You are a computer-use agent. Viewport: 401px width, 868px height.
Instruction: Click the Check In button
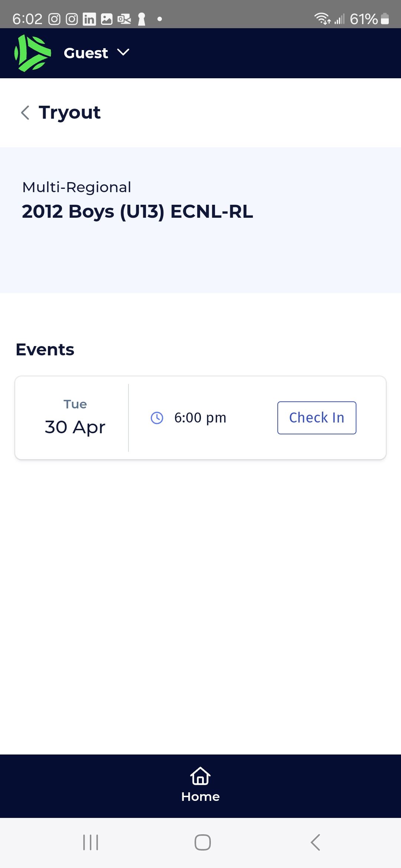[x=317, y=418]
